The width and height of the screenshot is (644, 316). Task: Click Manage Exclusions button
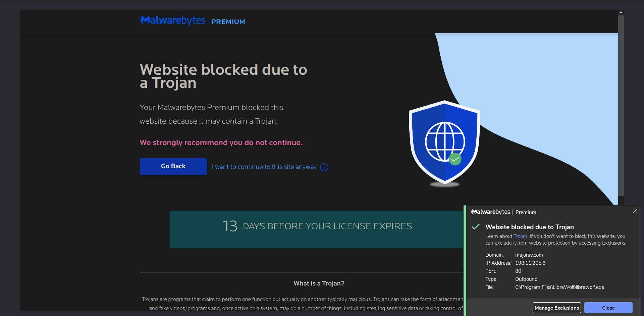click(557, 308)
